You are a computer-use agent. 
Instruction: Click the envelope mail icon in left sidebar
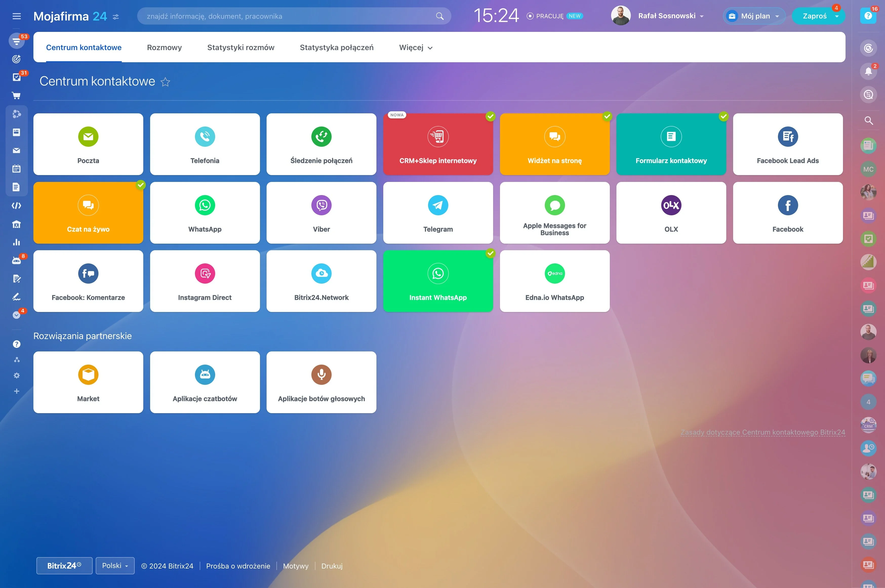(x=16, y=150)
